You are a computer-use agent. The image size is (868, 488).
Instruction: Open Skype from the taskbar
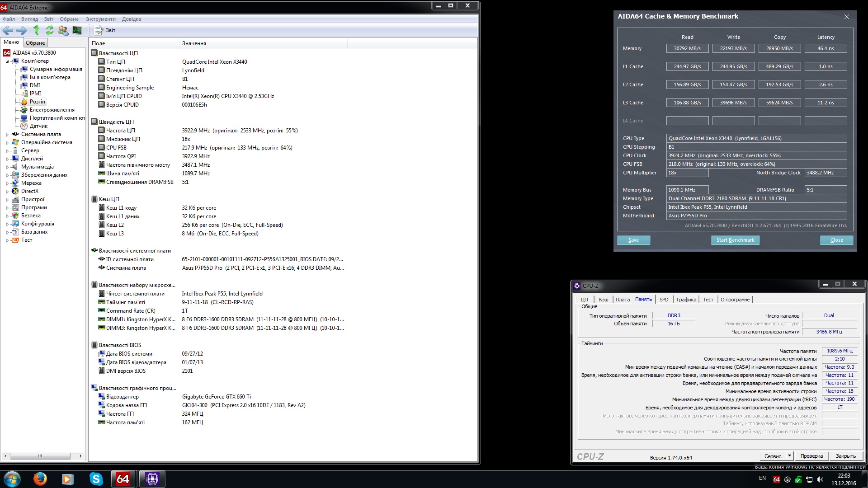pyautogui.click(x=96, y=479)
